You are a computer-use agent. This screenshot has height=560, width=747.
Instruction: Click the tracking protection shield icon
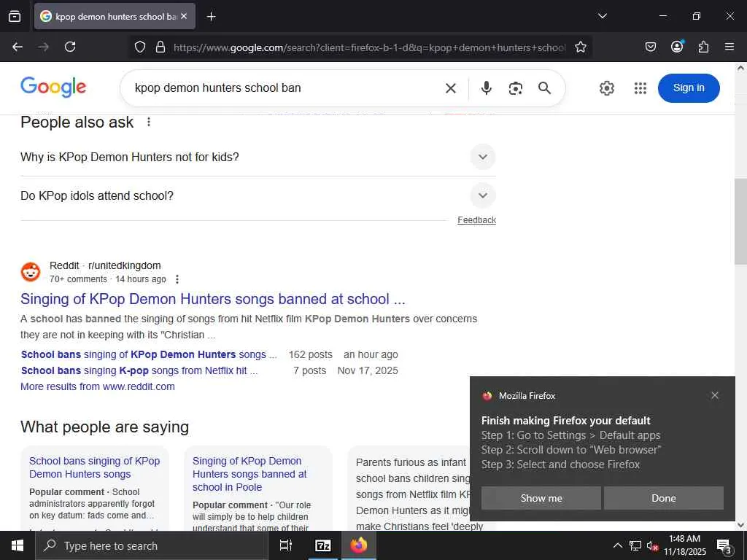(139, 47)
